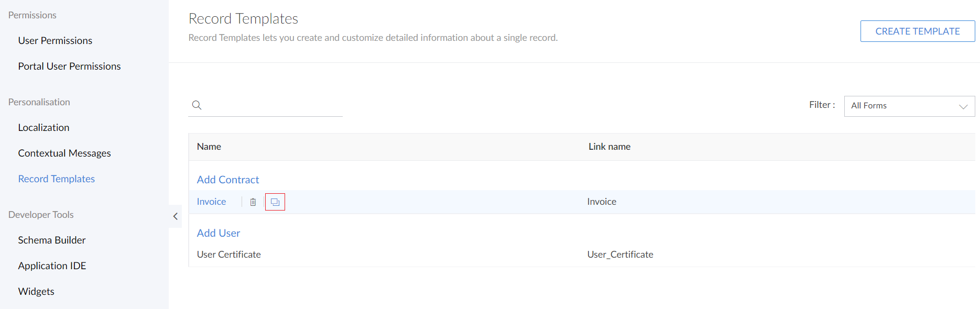Launch Application IDE
Viewport: 980px width, 309px height.
pos(52,266)
